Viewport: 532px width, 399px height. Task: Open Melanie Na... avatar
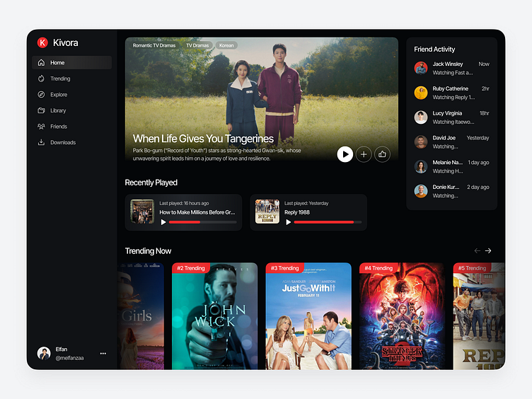421,166
